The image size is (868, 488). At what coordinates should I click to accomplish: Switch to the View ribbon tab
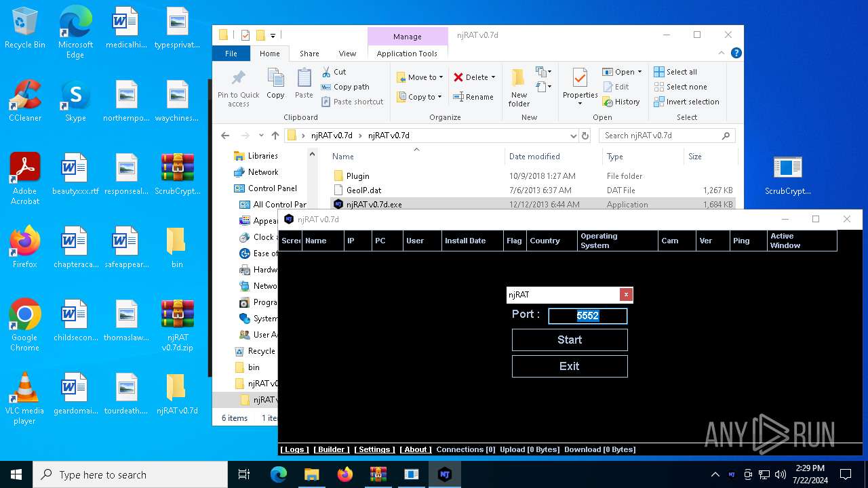click(347, 54)
